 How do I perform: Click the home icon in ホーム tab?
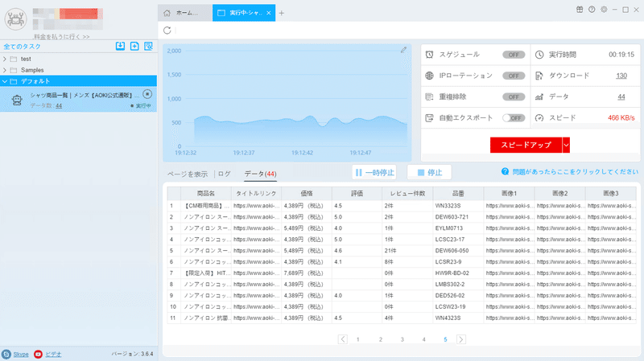pyautogui.click(x=167, y=13)
